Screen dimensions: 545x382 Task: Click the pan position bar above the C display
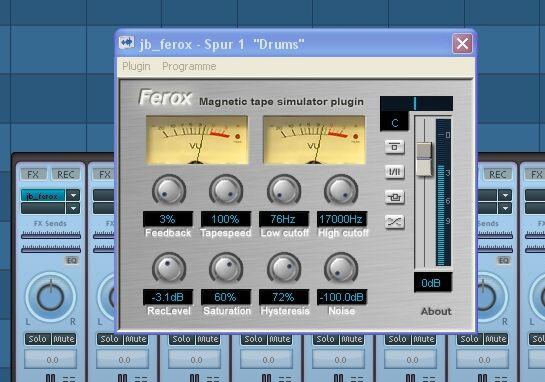416,103
